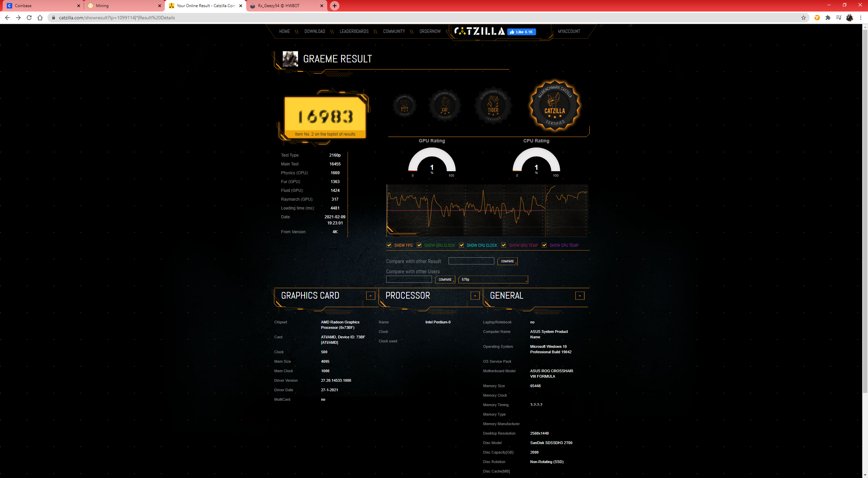Open the Chrome three-dot menu
This screenshot has width=868, height=478.
point(861,18)
